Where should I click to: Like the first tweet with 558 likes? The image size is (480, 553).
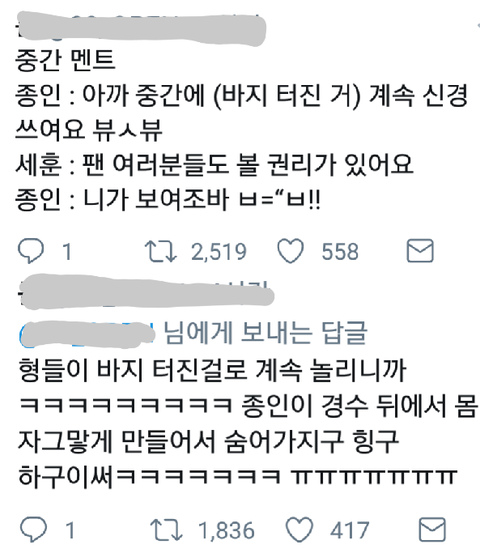tap(290, 251)
